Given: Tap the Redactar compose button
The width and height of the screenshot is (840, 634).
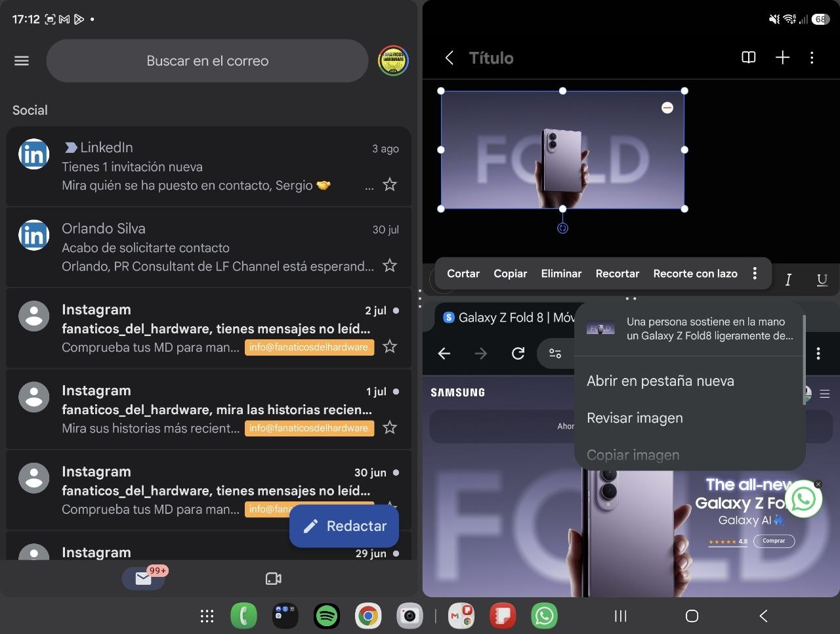Looking at the screenshot, I should click(x=344, y=526).
